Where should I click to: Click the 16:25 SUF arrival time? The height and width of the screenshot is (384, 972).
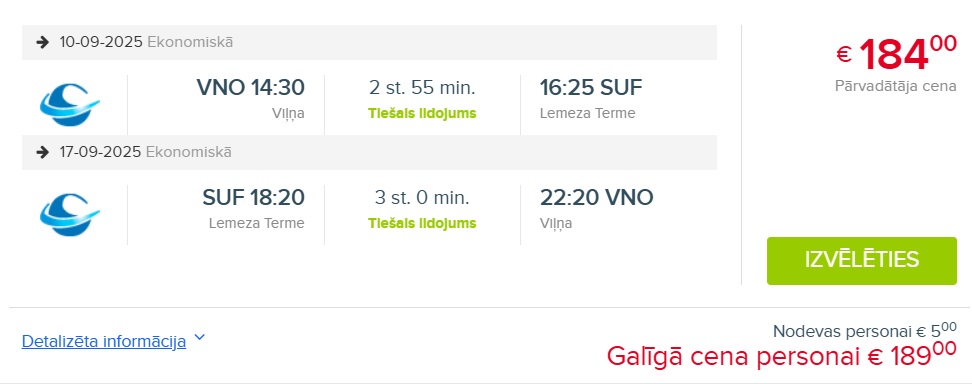(591, 87)
